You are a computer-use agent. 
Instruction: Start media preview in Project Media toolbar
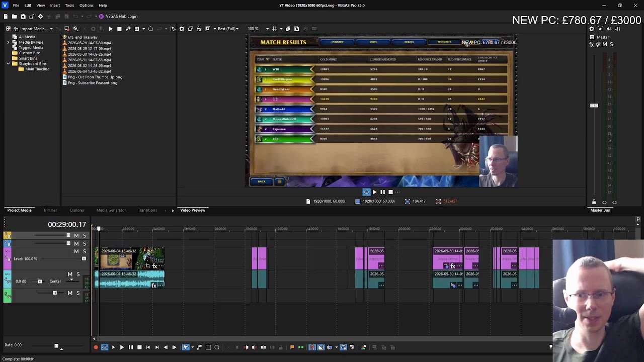tap(110, 29)
